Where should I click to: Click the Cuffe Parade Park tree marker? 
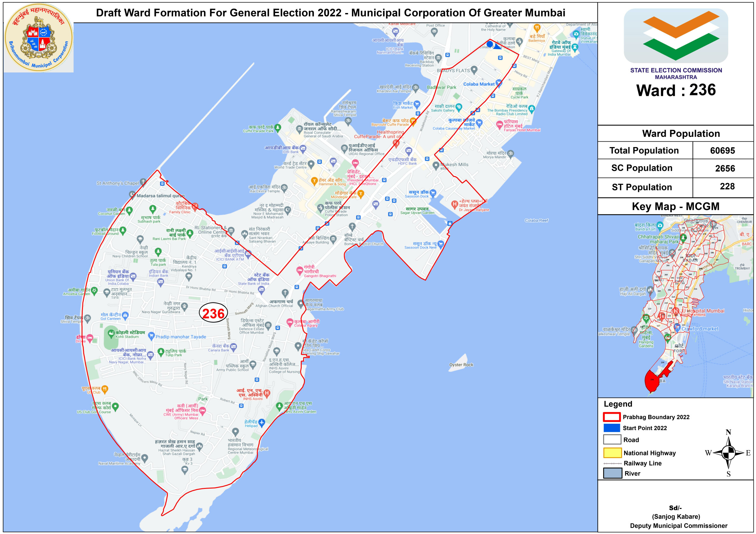point(278,127)
